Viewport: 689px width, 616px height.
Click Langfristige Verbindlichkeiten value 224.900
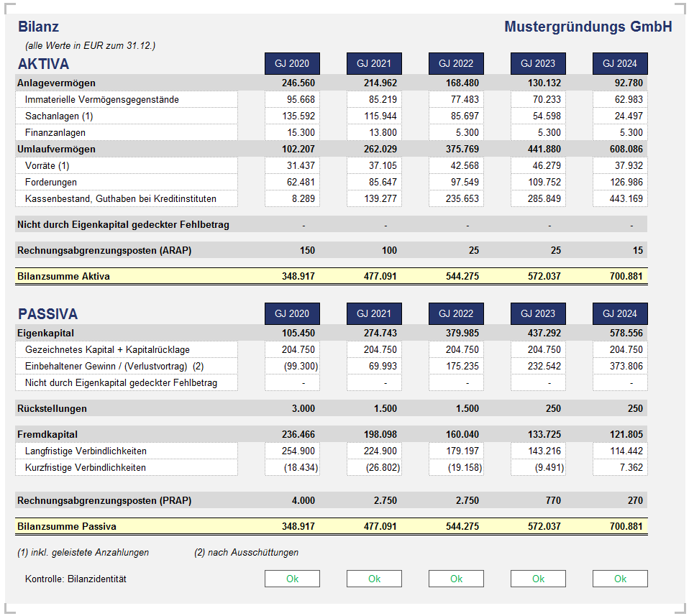(x=374, y=451)
